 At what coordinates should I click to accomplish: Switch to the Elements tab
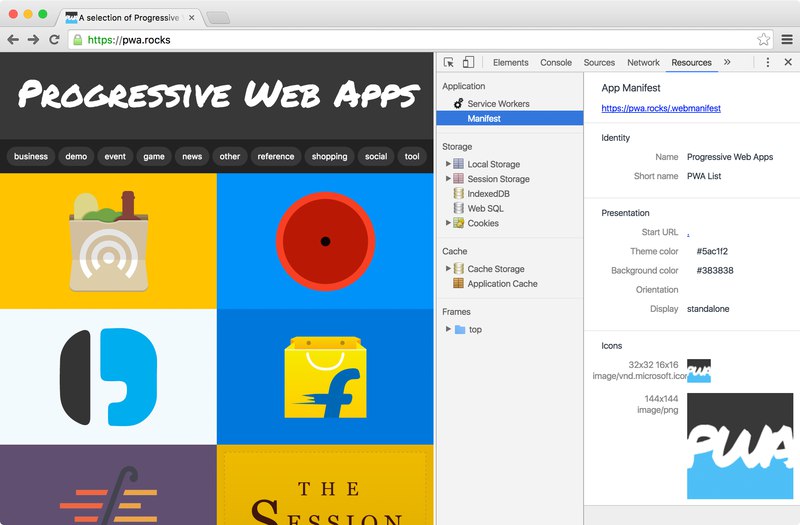click(511, 62)
